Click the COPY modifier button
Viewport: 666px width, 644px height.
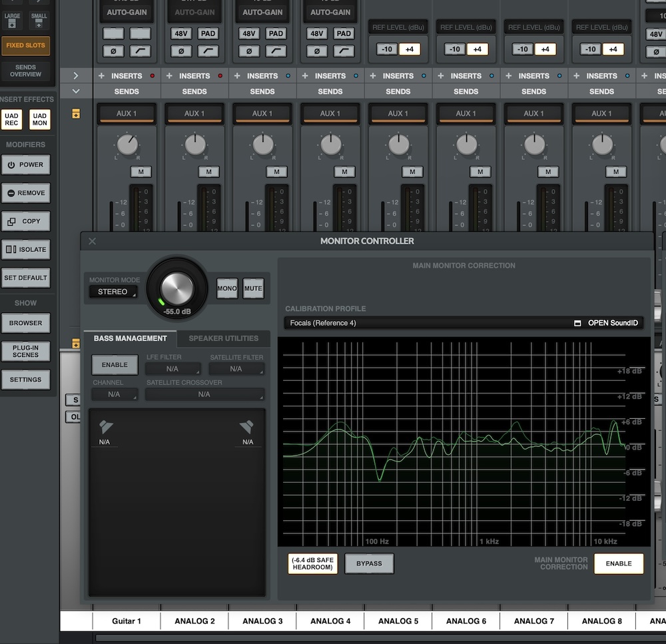click(x=26, y=221)
